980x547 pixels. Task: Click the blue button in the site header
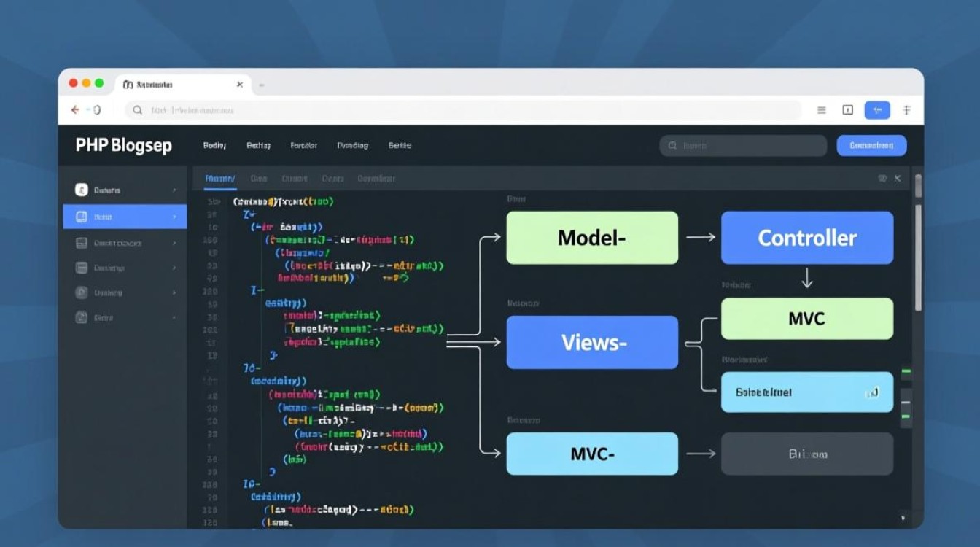click(x=871, y=145)
